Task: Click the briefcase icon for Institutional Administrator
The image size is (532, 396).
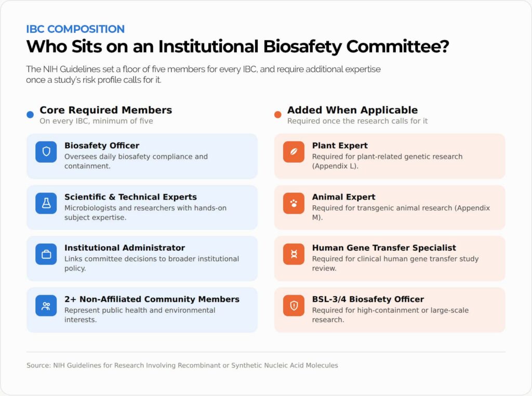Action: (46, 254)
